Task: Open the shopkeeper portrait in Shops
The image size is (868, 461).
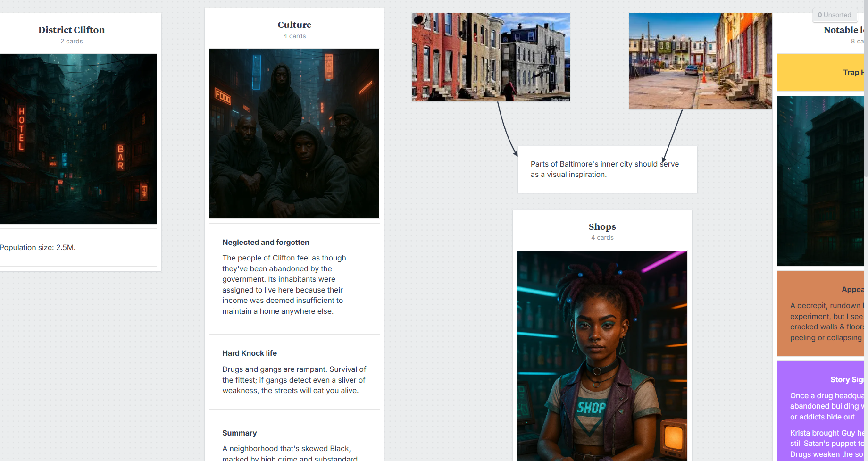Action: click(602, 356)
